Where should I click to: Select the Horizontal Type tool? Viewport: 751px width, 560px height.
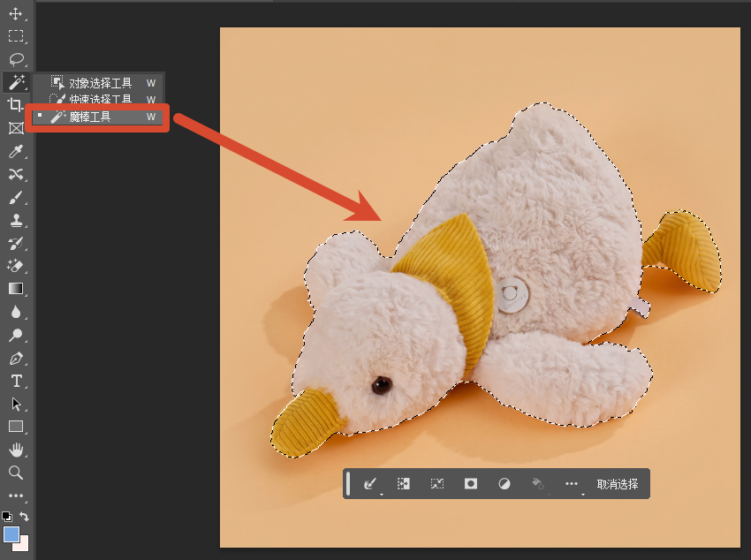point(16,381)
